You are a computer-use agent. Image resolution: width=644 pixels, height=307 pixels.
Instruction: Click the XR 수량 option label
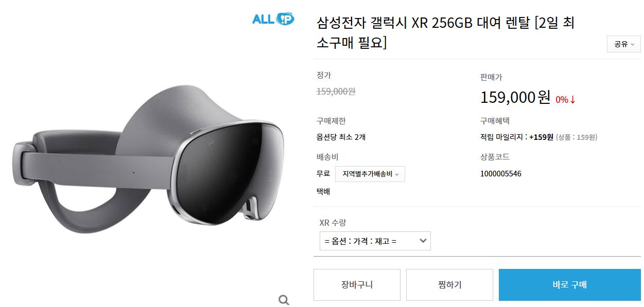point(333,223)
